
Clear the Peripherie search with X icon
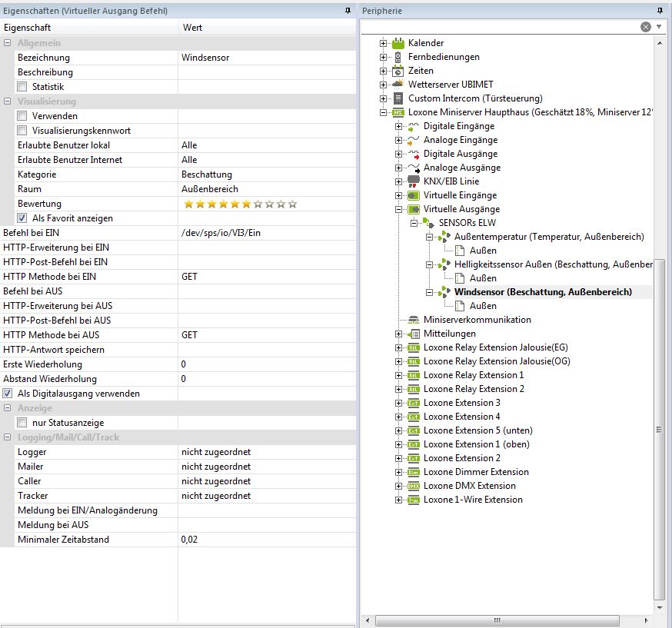[x=646, y=27]
